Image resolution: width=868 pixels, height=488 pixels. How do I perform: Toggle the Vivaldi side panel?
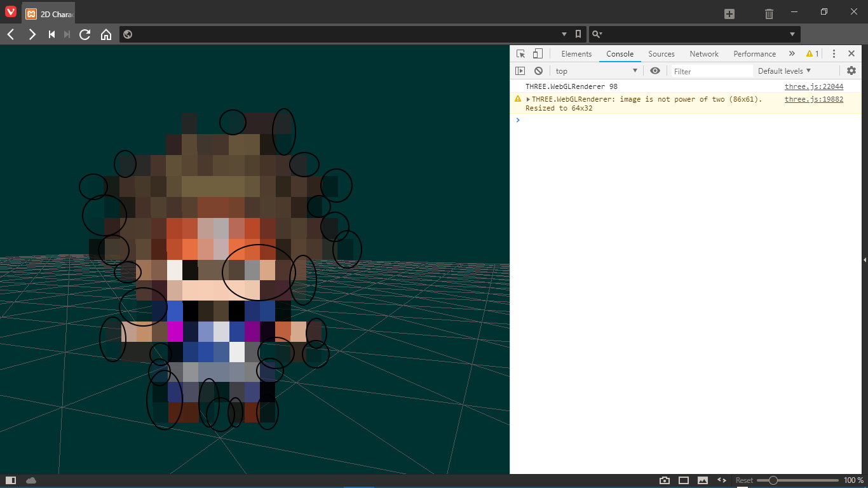(11, 480)
